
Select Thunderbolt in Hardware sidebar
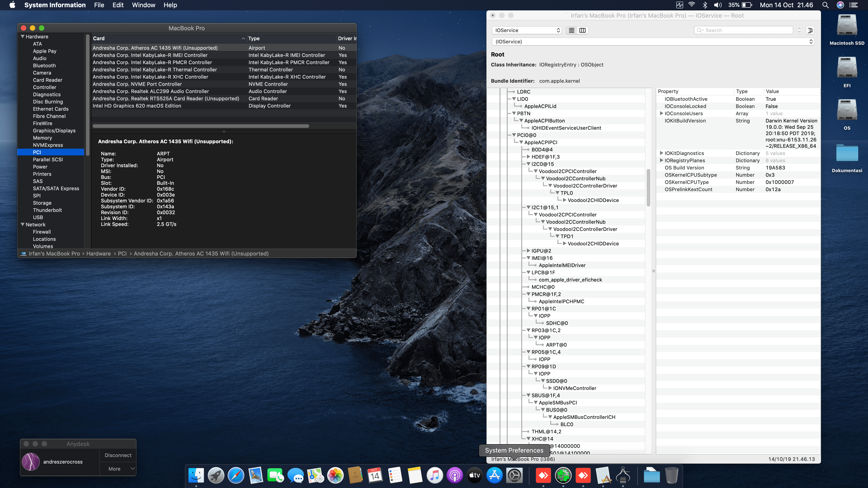point(47,210)
